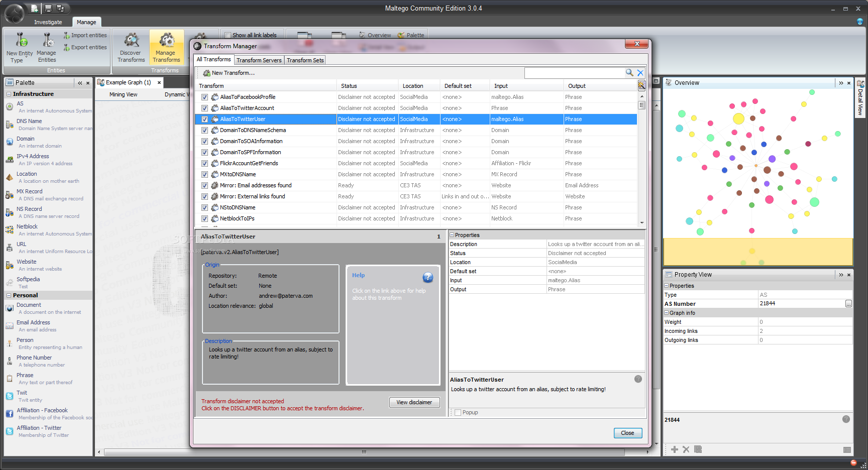
Task: Click the save icon in quick access bar
Action: click(48, 8)
